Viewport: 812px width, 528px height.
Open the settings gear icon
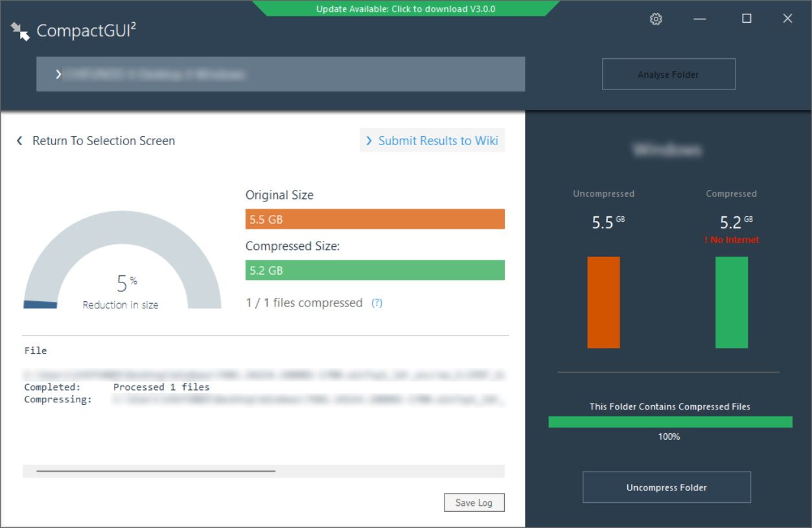click(656, 19)
